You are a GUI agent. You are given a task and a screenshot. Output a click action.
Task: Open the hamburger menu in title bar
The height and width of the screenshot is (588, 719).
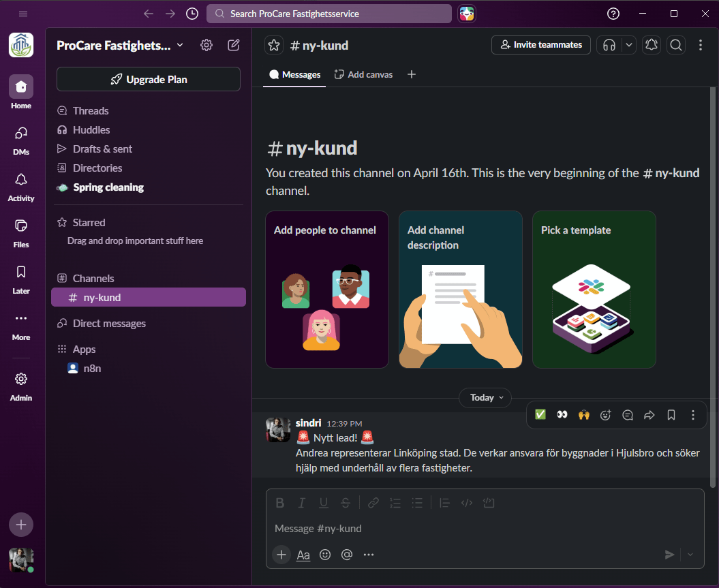[x=23, y=14]
